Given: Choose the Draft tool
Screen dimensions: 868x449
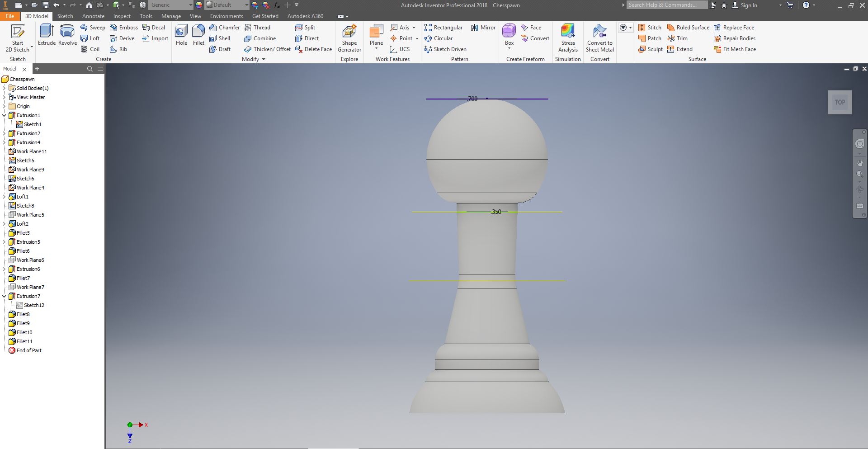Looking at the screenshot, I should 220,49.
